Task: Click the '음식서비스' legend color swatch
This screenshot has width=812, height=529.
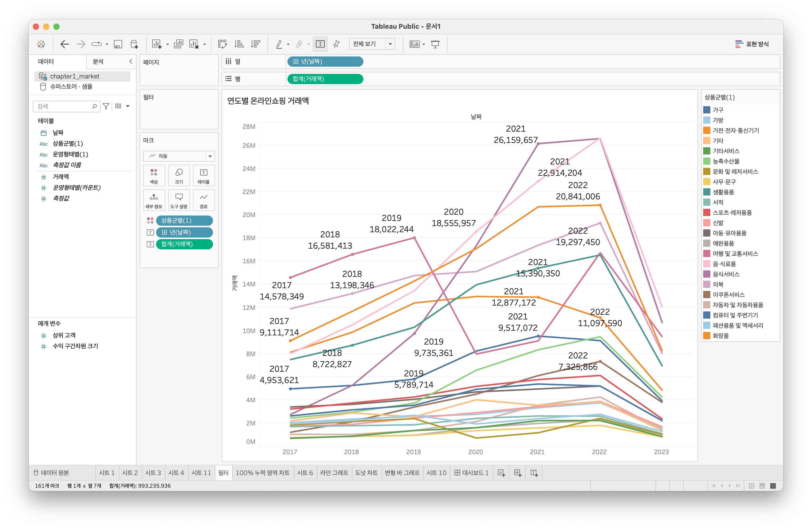Action: tap(707, 274)
